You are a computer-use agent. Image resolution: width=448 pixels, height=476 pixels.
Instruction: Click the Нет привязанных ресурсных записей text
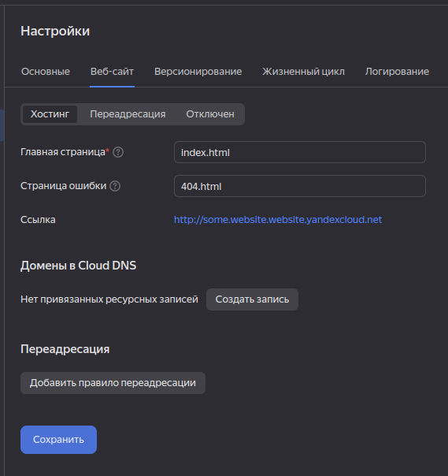click(109, 299)
